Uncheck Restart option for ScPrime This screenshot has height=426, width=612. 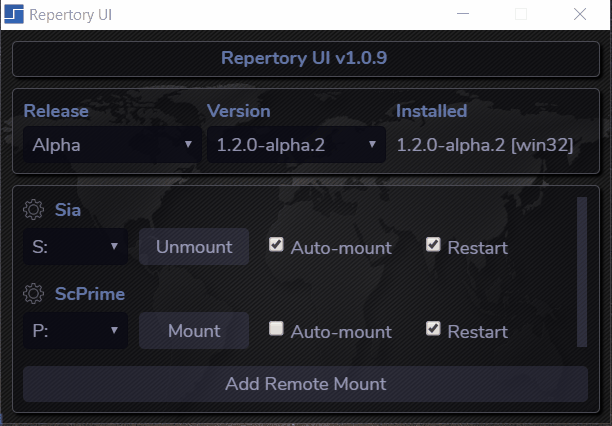point(433,329)
